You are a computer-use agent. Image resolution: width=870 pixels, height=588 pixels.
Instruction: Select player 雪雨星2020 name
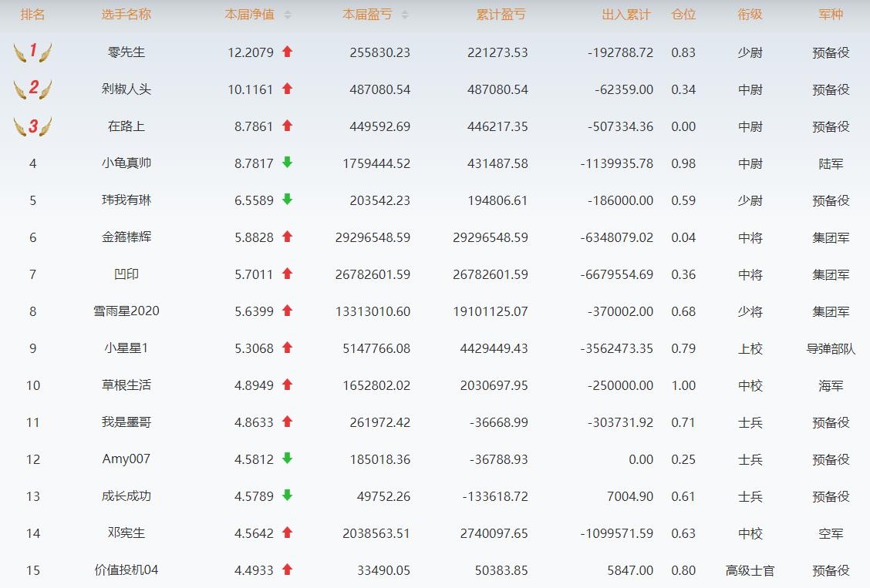pos(126,311)
